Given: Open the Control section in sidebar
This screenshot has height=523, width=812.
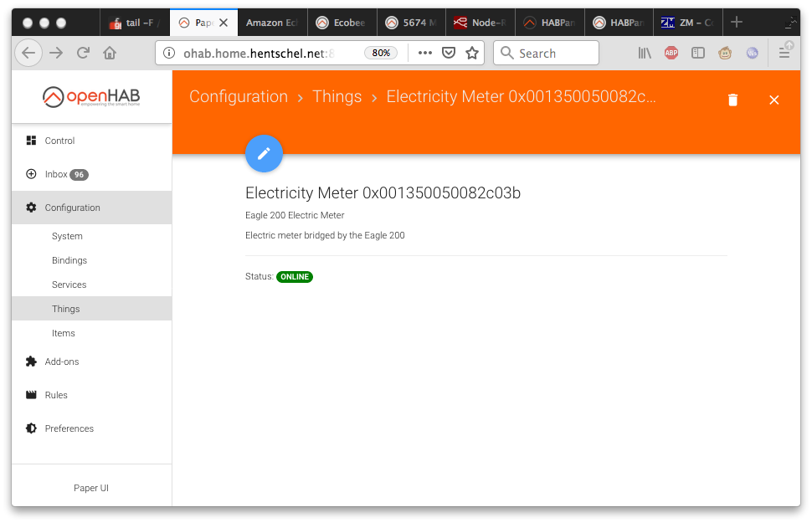Looking at the screenshot, I should [x=59, y=141].
